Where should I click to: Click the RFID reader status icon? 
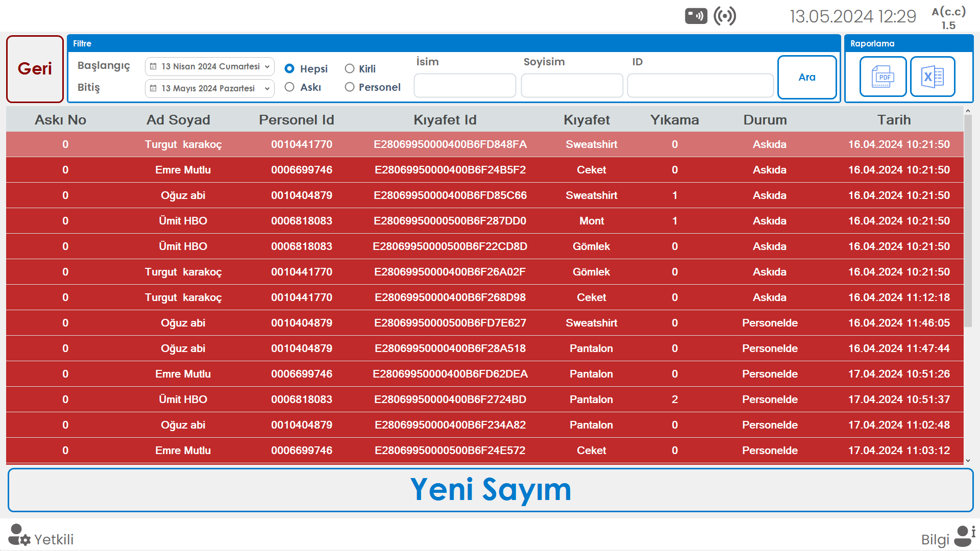(696, 16)
